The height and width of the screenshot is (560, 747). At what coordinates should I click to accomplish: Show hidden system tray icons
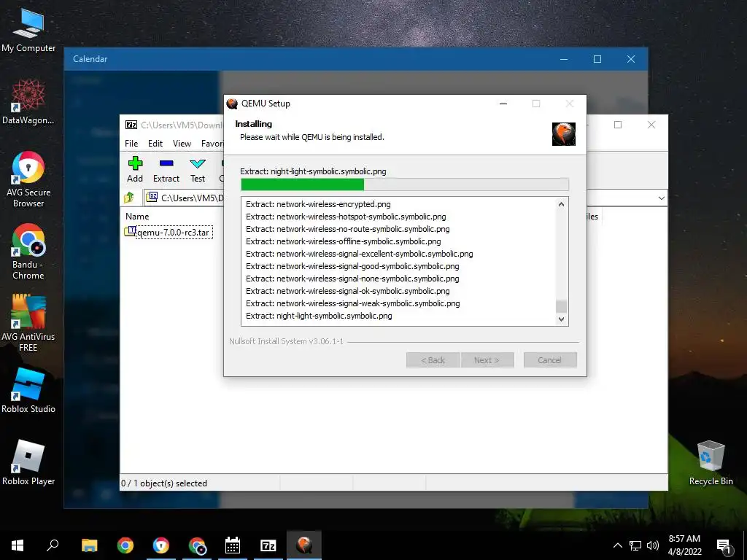[x=617, y=545]
